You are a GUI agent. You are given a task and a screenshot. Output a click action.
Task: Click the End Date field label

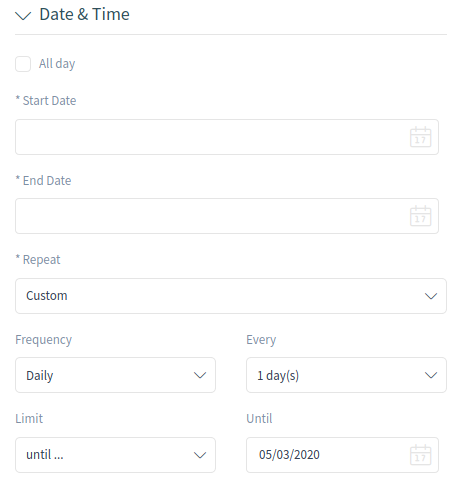point(43,180)
